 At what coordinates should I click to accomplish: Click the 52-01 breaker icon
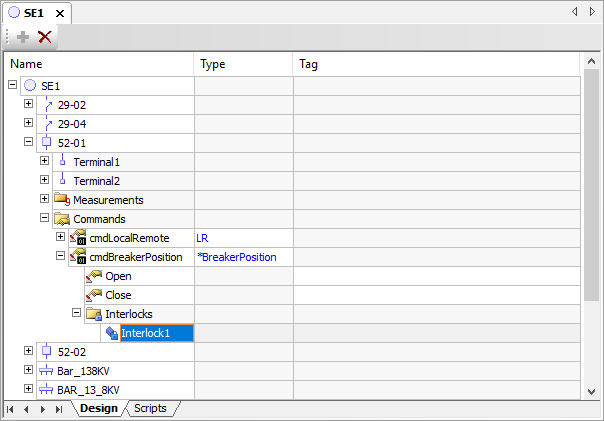[46, 143]
